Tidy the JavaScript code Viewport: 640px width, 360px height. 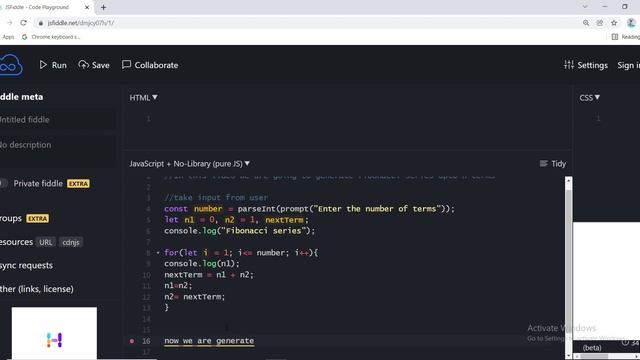(x=553, y=164)
